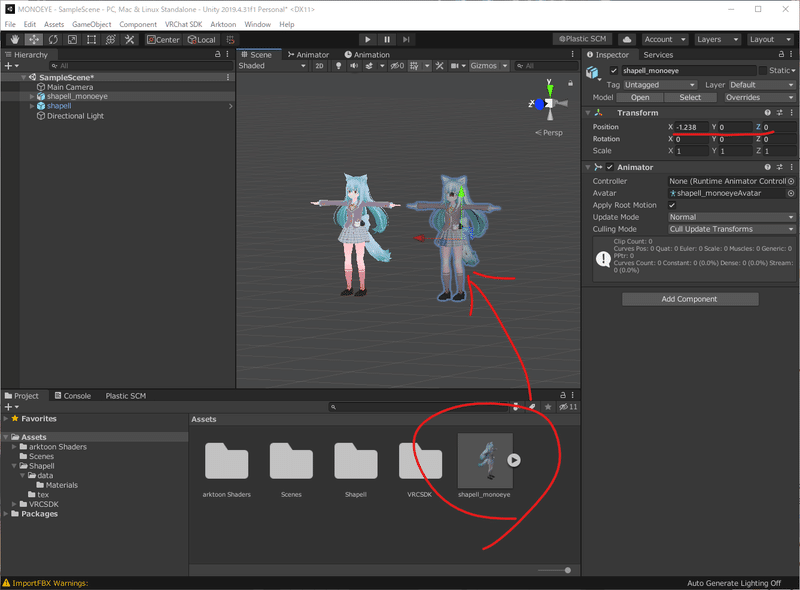Start Play mode with the Play button
The width and height of the screenshot is (800, 590).
tap(367, 39)
